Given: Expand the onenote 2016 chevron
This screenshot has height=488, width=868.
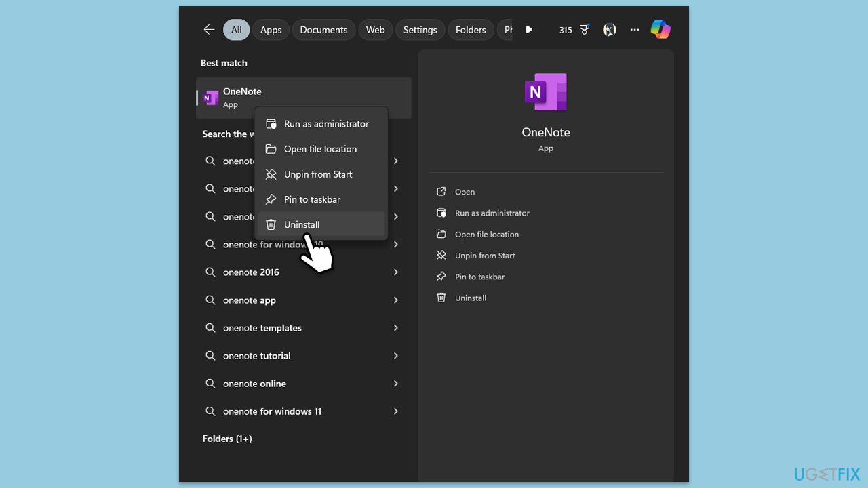Looking at the screenshot, I should [396, 272].
